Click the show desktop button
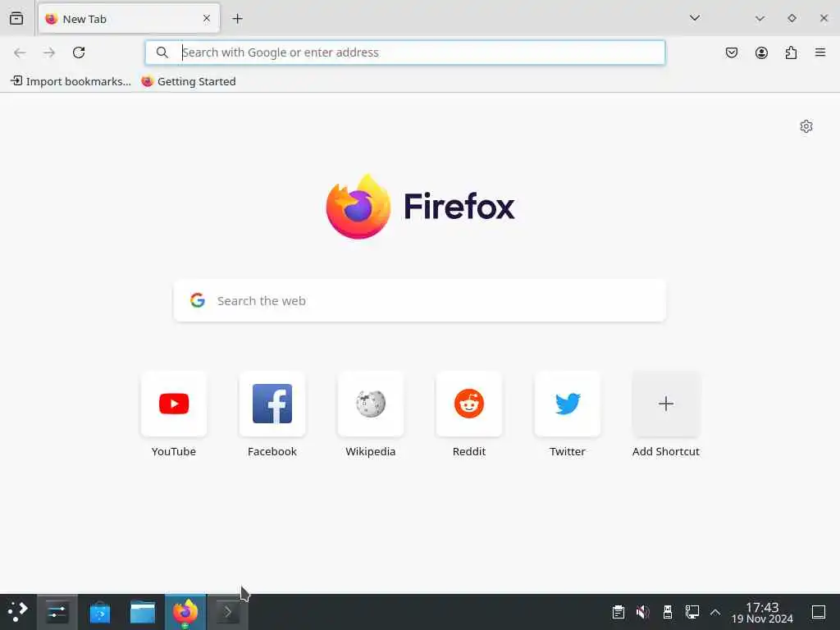Viewport: 840px width, 630px height. click(819, 612)
